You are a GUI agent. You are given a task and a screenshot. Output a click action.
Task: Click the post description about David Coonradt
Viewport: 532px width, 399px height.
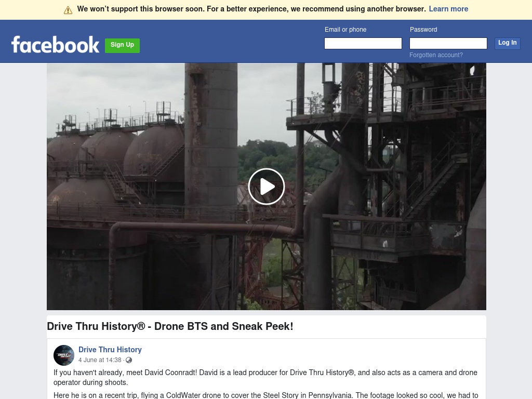(265, 377)
